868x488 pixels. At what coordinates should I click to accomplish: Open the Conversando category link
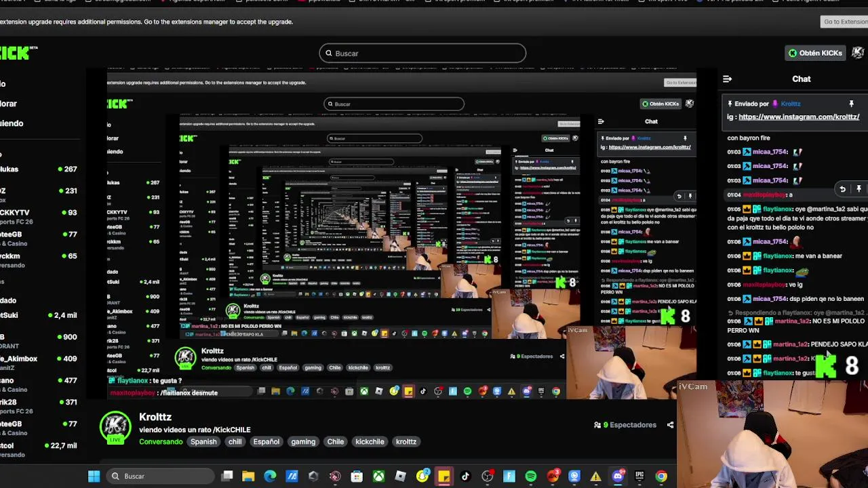pos(161,441)
